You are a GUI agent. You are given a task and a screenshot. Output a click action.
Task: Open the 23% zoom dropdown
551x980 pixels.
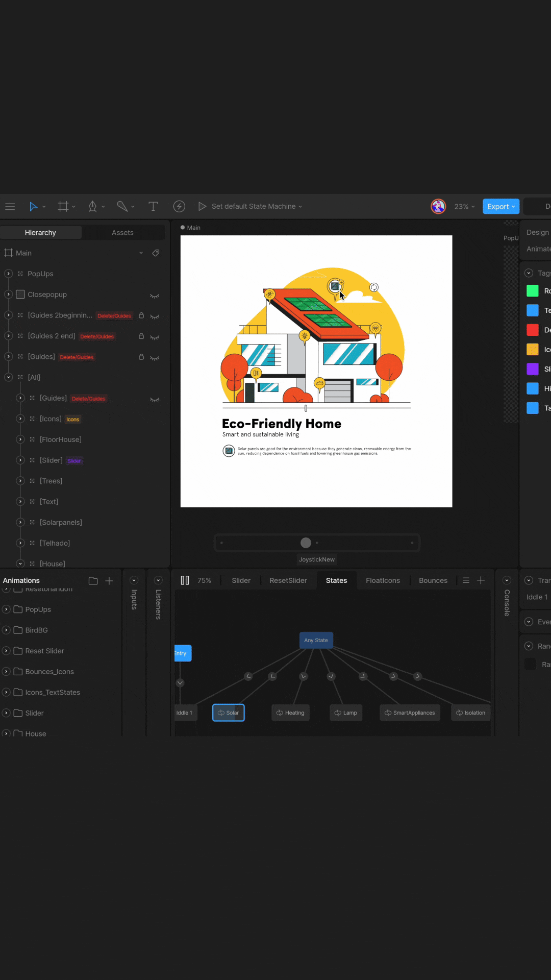click(464, 206)
